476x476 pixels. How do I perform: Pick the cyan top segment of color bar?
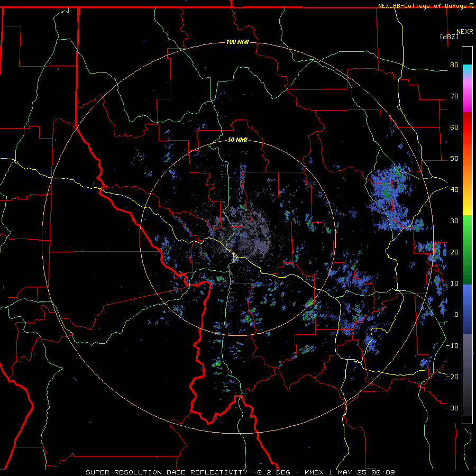pos(467,69)
